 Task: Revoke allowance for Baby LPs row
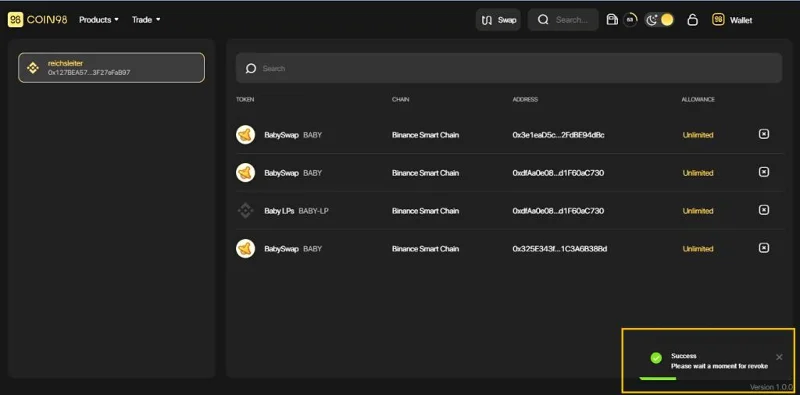(763, 210)
